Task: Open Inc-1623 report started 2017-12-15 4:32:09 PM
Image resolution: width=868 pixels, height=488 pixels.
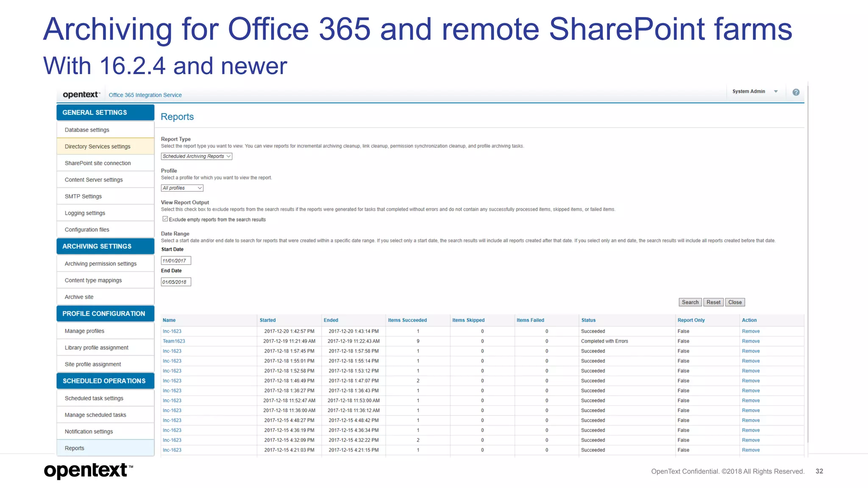Action: pyautogui.click(x=172, y=440)
